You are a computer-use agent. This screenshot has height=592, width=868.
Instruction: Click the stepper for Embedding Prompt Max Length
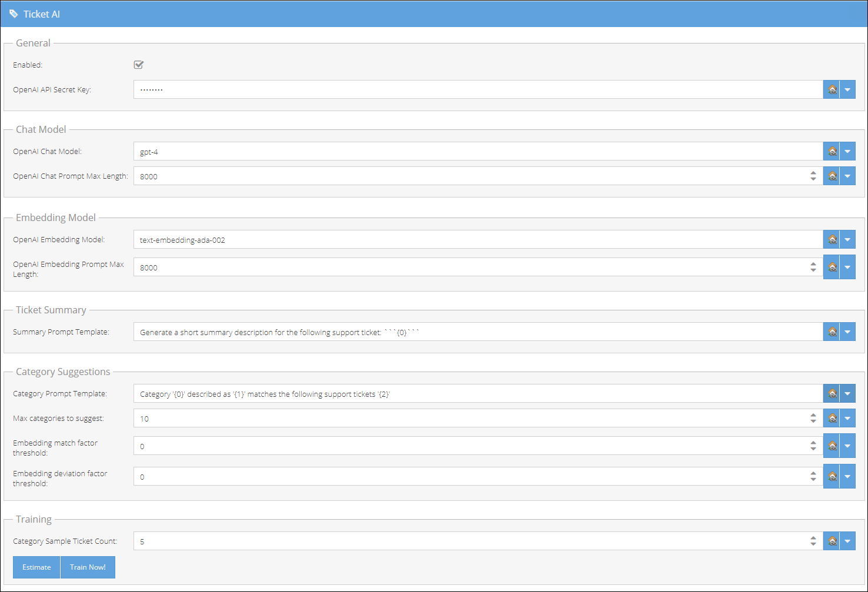tap(813, 267)
